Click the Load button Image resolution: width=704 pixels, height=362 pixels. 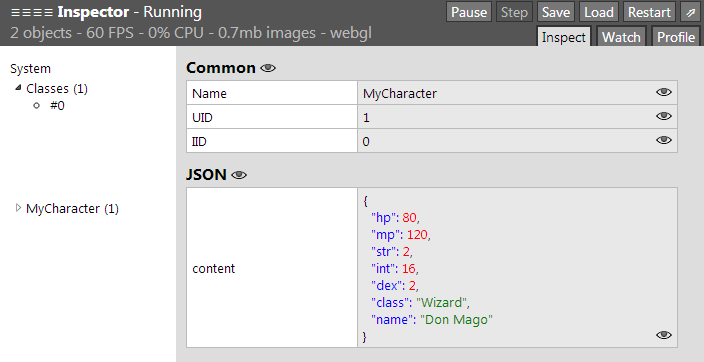point(598,12)
